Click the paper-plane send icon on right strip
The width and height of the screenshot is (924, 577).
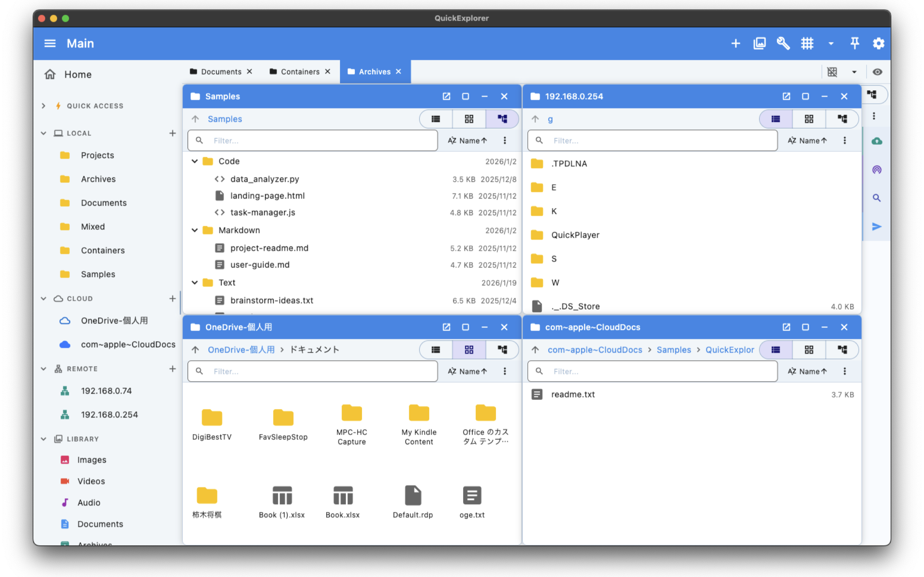tap(877, 227)
